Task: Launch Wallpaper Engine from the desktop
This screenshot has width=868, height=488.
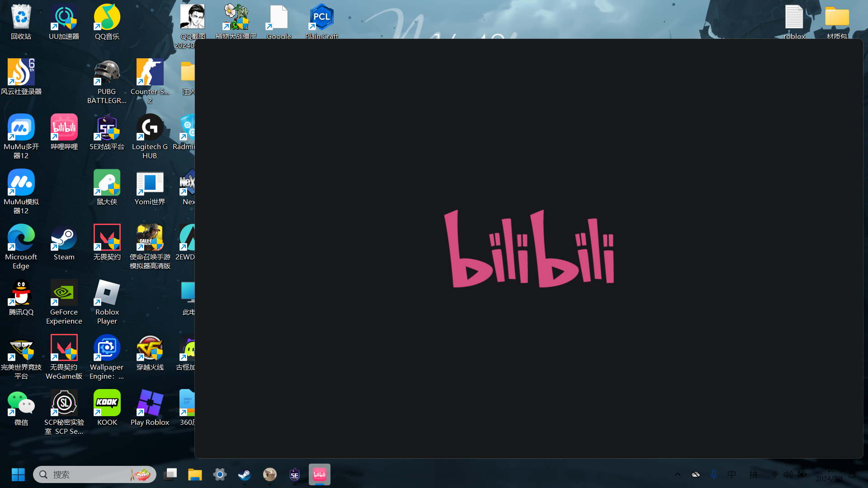Action: point(107,357)
